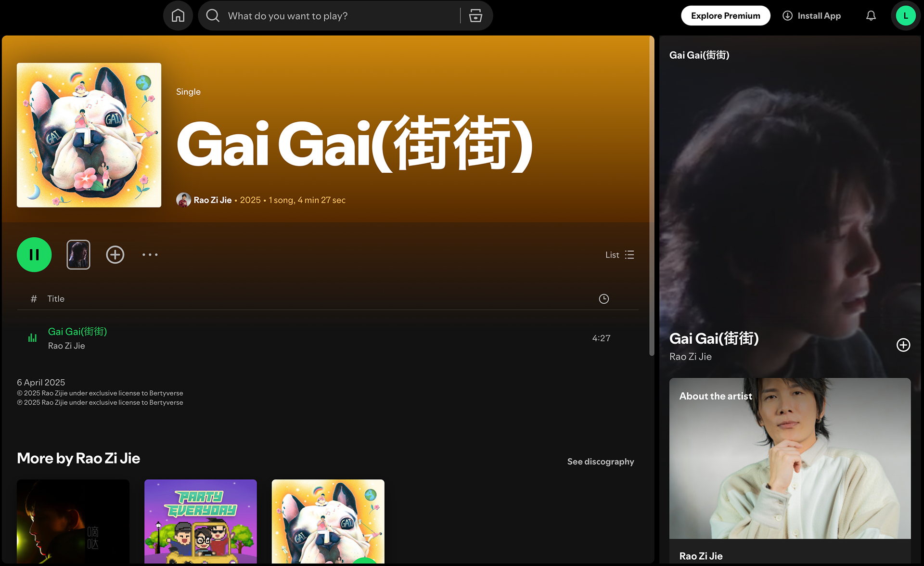
Task: Toggle the music video preview thumbnail
Action: [78, 255]
